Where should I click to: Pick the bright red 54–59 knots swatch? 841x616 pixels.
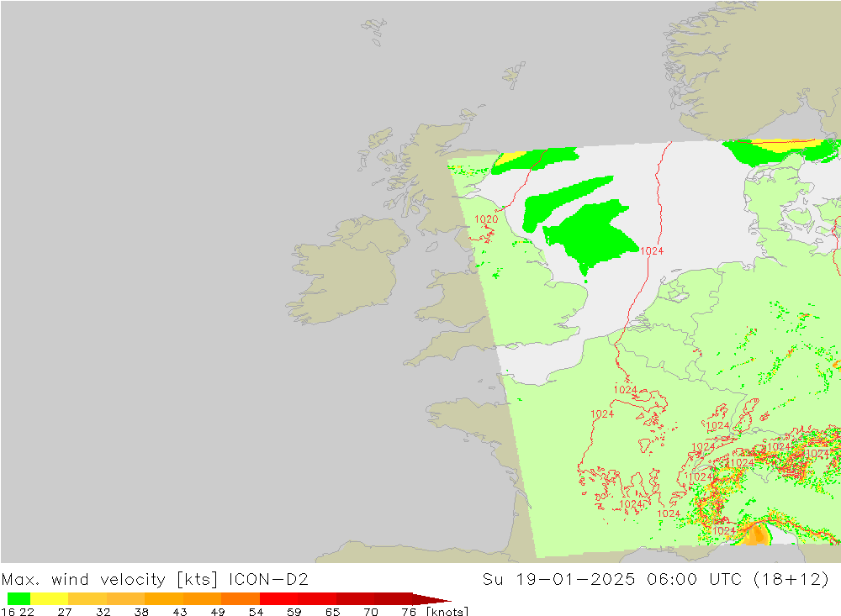(278, 599)
